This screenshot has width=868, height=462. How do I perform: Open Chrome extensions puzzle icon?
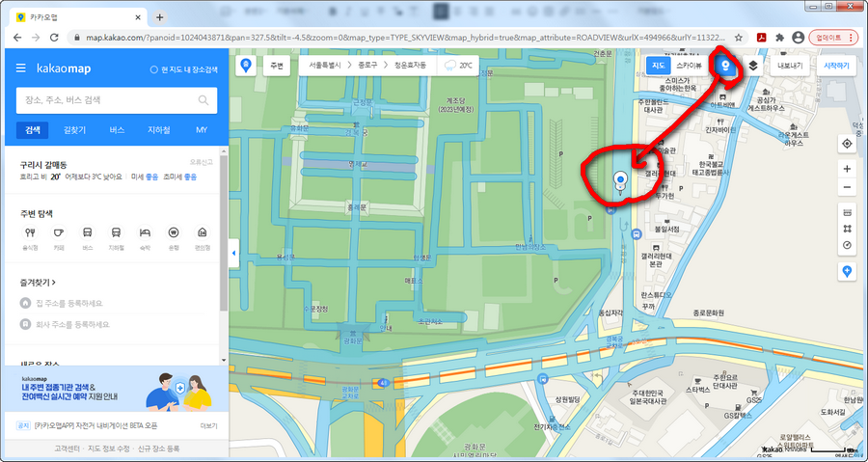click(x=780, y=38)
